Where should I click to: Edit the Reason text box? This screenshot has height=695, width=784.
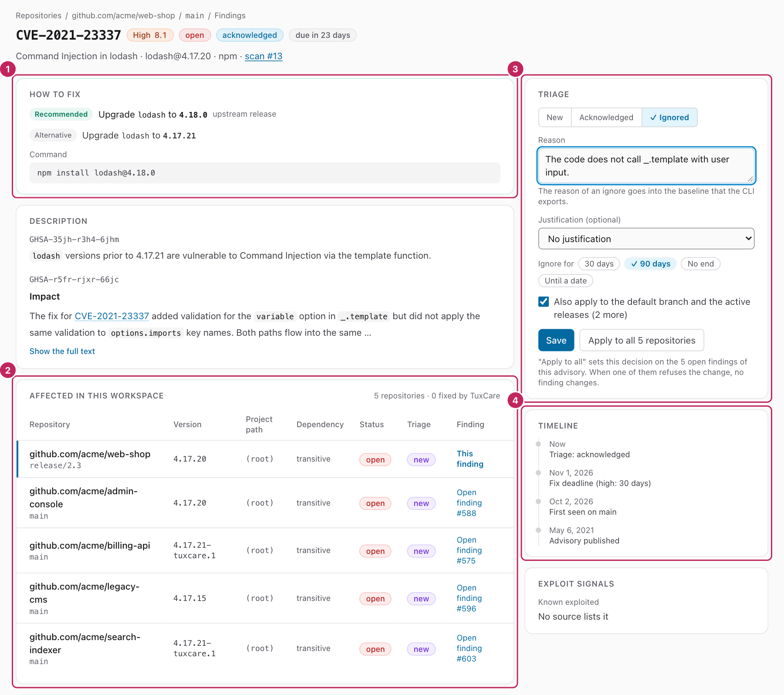(x=646, y=166)
